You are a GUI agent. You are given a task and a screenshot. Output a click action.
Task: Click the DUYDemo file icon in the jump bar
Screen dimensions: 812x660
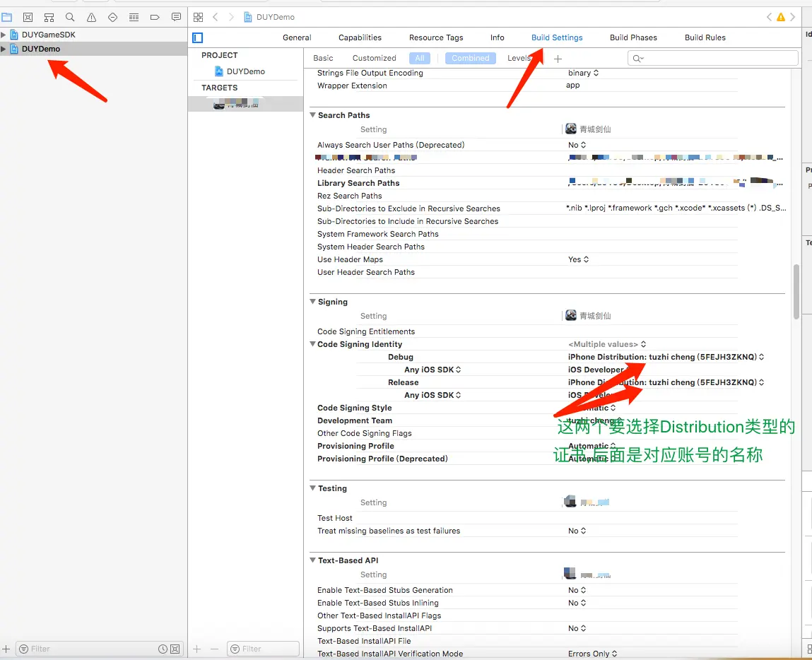pos(248,17)
